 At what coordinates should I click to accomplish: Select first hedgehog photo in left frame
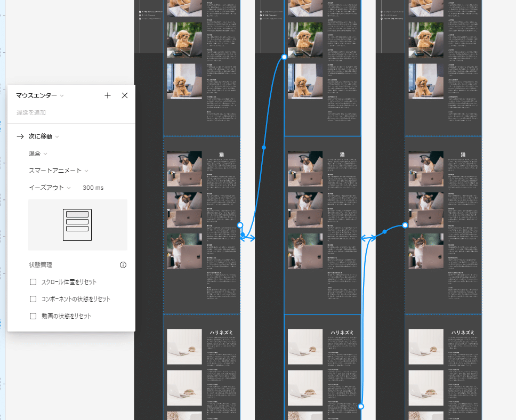(184, 346)
